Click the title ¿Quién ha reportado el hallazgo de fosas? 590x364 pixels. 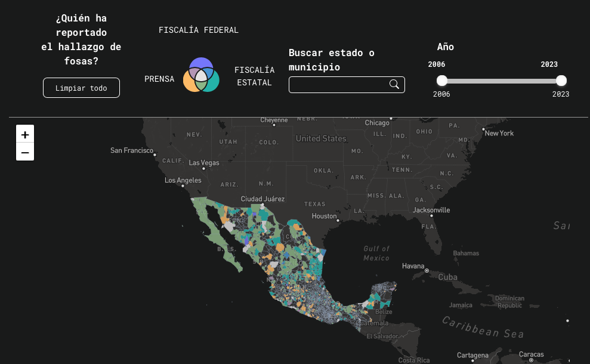(81, 39)
